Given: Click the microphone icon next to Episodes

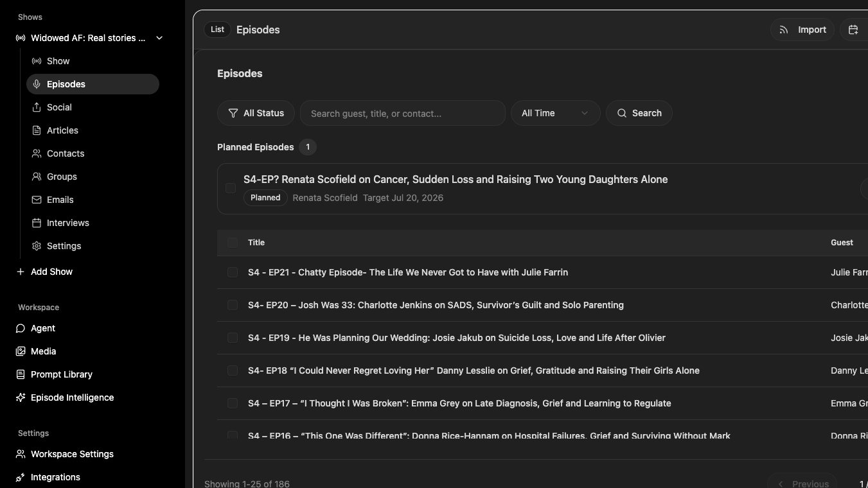Looking at the screenshot, I should pyautogui.click(x=37, y=84).
